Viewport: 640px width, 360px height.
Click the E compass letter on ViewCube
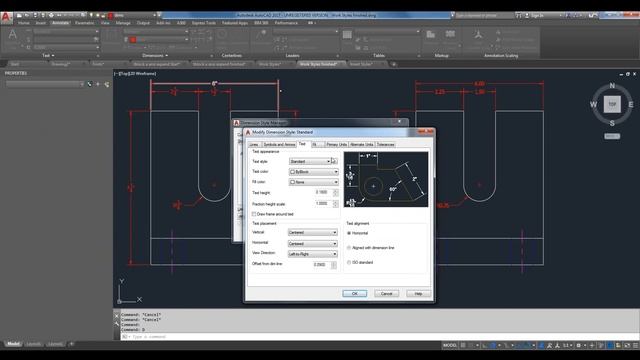[631, 104]
